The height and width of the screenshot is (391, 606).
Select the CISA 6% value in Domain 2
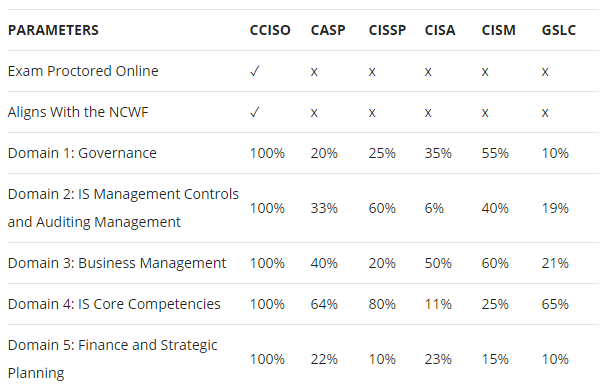(434, 208)
